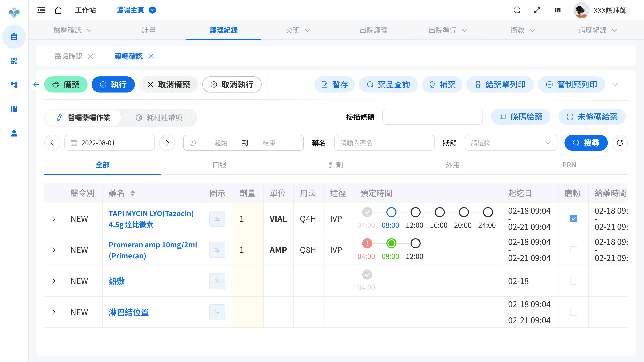
Task: Select 口服 filter tab
Action: (x=219, y=165)
